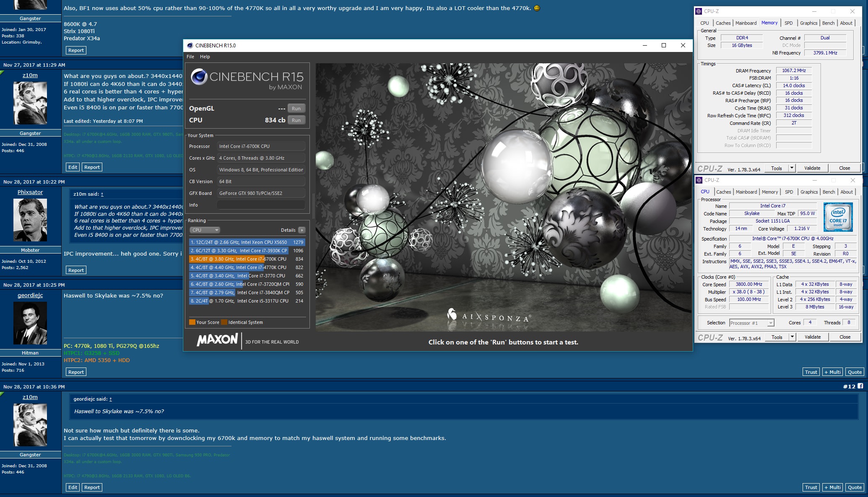This screenshot has height=497, width=868.
Task: Expand Tools arrow in CPU-Z Memory window
Action: point(792,168)
